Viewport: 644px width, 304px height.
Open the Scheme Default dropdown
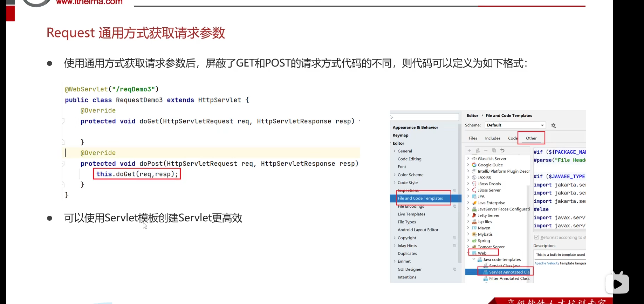click(x=515, y=125)
